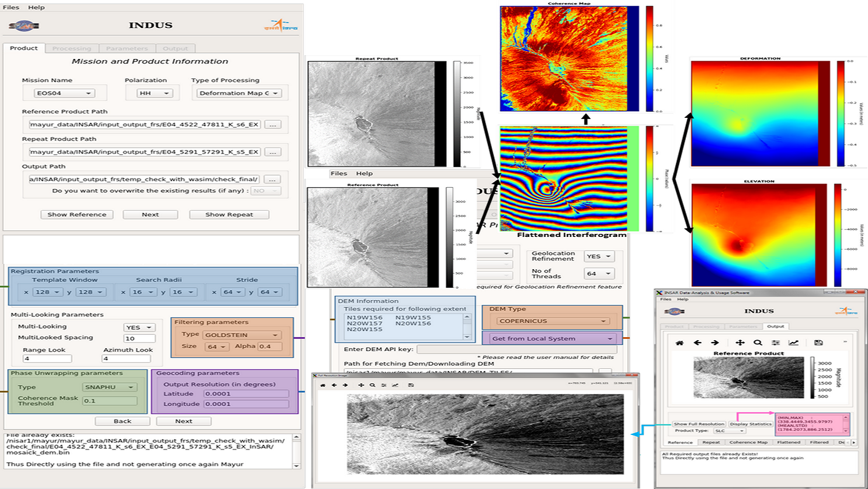This screenshot has height=489, width=868.
Task: Select Pan tool in Output tab plot toolbar
Action: 740,343
